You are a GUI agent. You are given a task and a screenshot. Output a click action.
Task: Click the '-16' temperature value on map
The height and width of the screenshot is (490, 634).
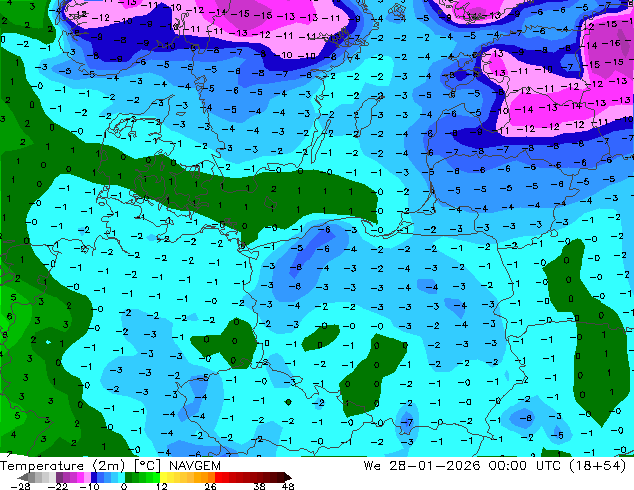[x=611, y=43]
